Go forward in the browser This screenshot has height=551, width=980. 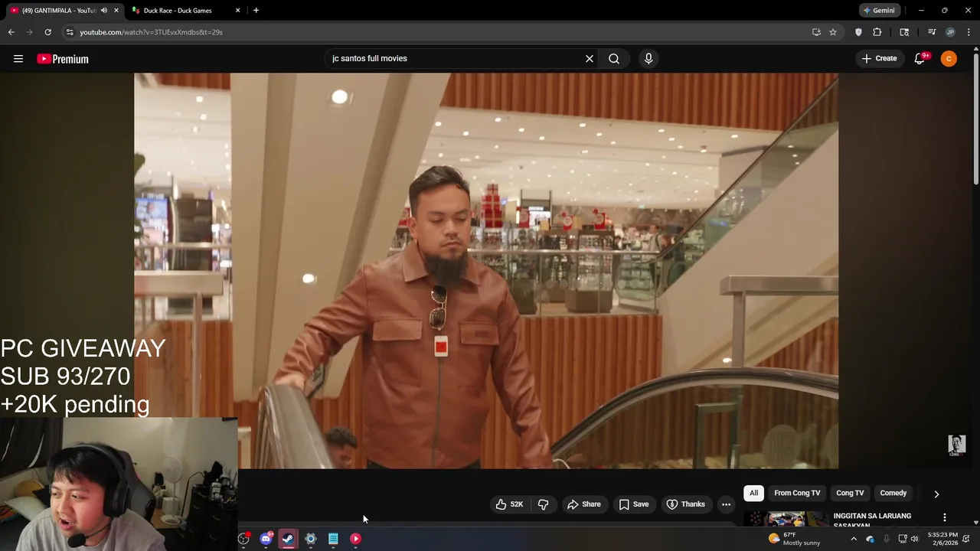[30, 32]
